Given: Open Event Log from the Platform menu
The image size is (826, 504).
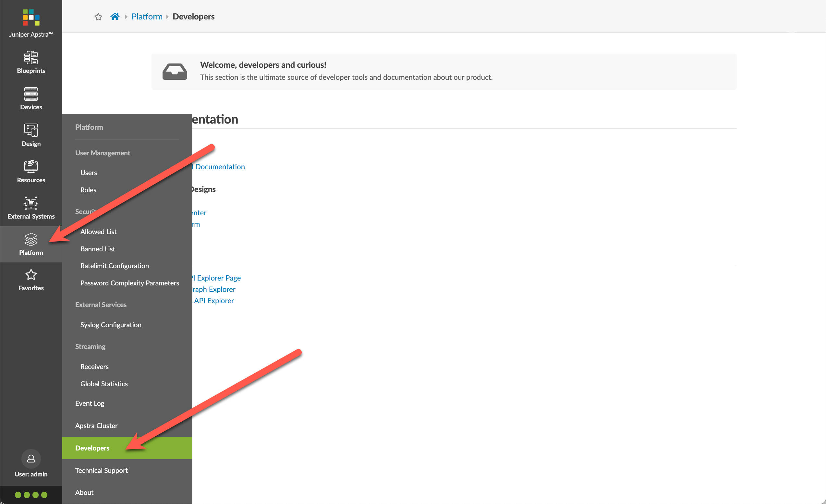Looking at the screenshot, I should [90, 403].
